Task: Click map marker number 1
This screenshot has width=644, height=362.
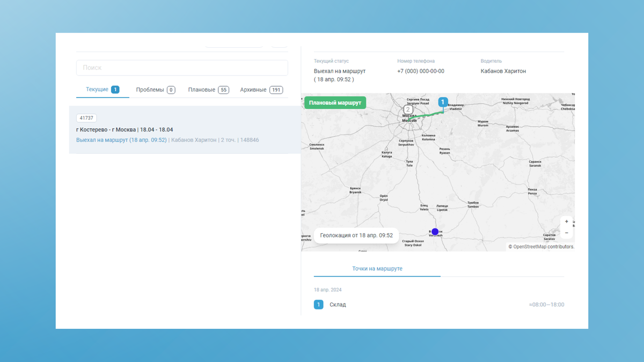Action: point(443,102)
